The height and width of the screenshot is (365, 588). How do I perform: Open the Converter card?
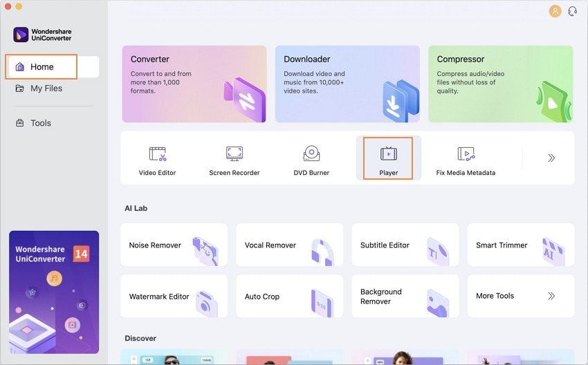tap(194, 84)
